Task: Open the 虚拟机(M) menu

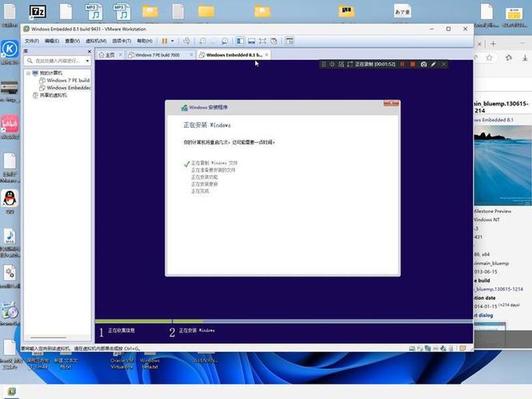Action: [x=96, y=41]
